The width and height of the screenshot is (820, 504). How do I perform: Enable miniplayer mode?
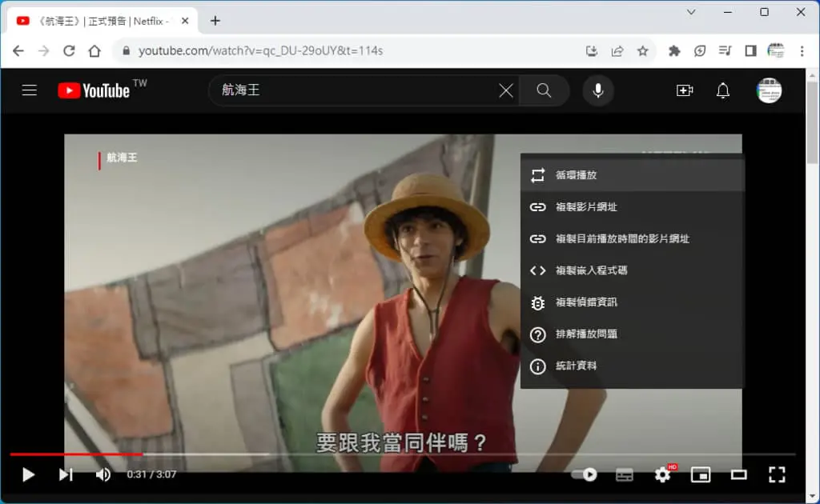(701, 474)
